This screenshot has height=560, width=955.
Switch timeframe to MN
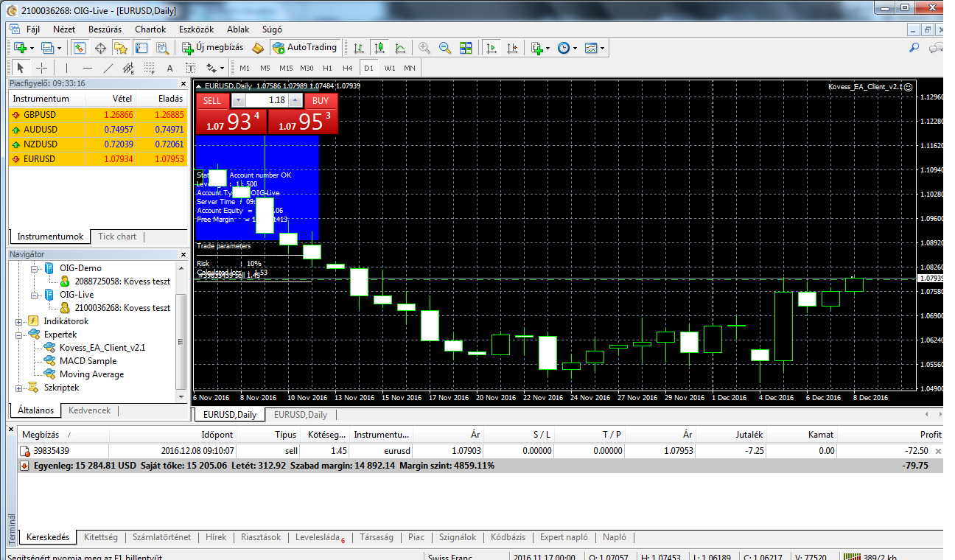pos(410,68)
